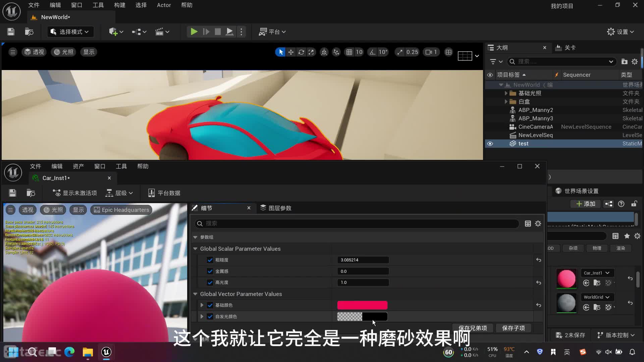Toggle scale snapping icon
The height and width of the screenshot is (362, 644).
(x=400, y=52)
